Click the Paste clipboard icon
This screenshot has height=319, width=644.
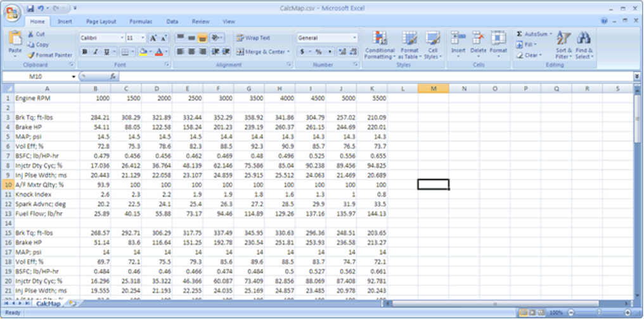[15, 38]
